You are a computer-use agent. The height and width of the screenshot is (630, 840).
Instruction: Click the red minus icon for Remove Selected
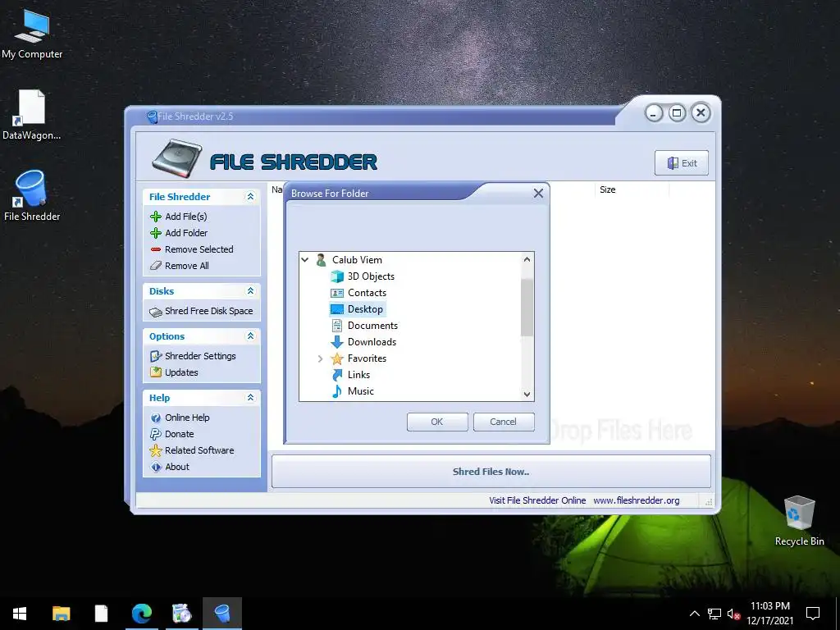tap(155, 249)
